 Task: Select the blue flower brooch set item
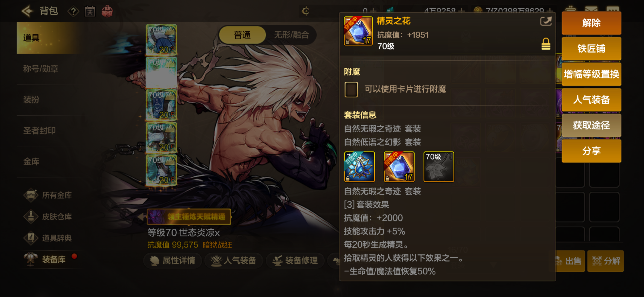click(359, 166)
